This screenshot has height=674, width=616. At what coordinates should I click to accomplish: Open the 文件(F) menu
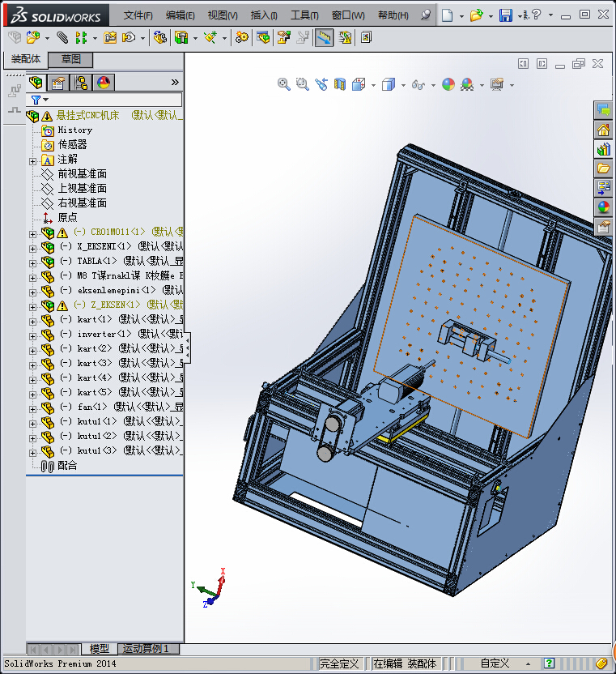click(x=138, y=15)
